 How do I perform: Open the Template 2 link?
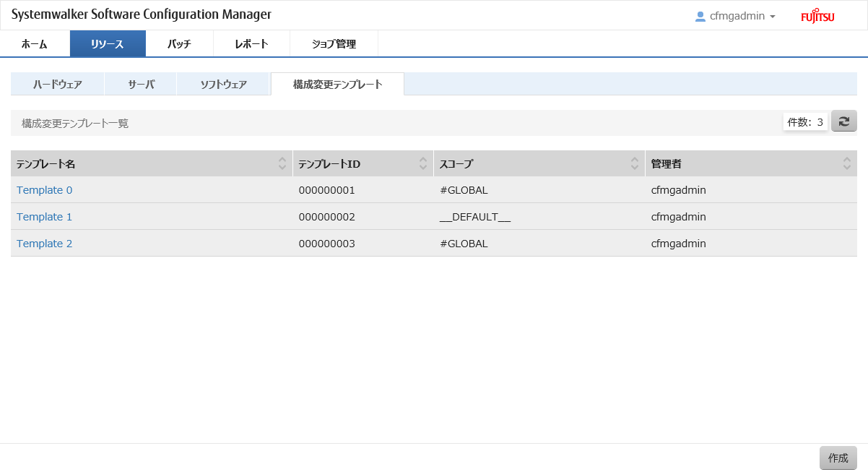click(x=44, y=244)
